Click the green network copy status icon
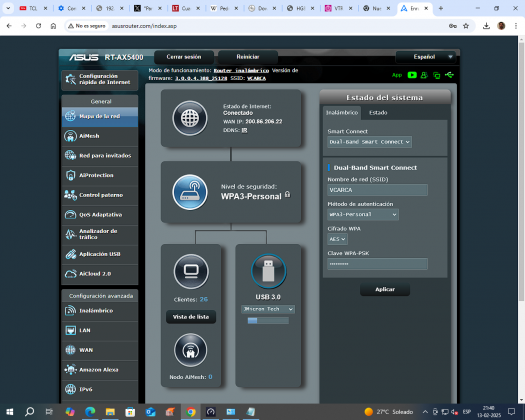 [437, 76]
